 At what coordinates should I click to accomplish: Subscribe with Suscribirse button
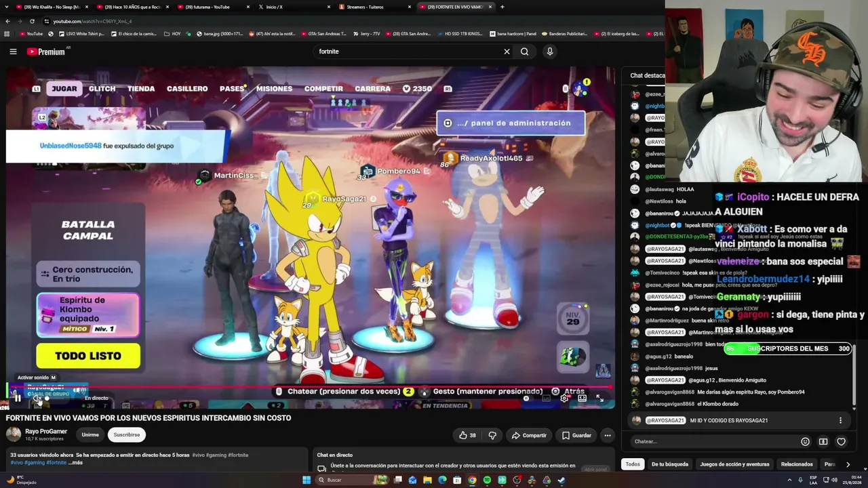127,434
